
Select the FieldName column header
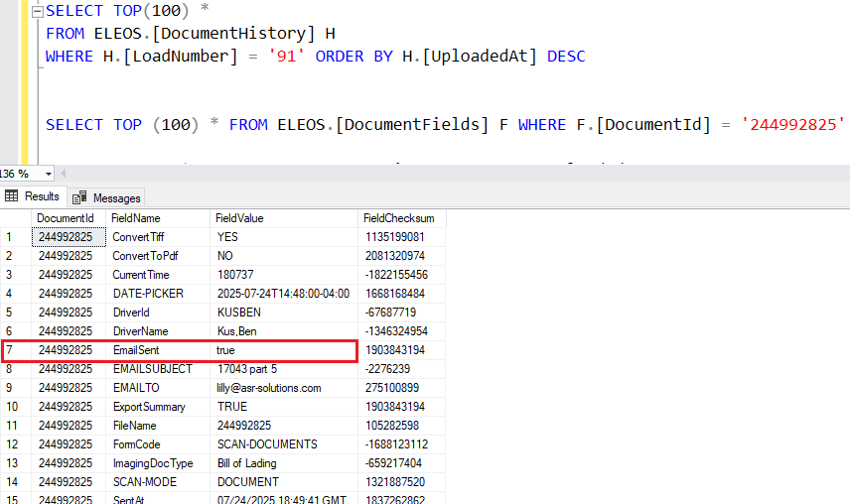coord(158,218)
